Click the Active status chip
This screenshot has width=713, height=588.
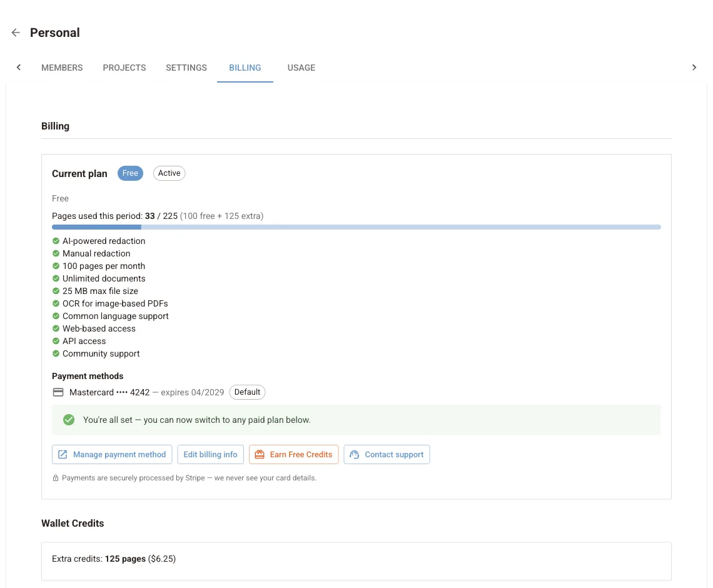click(x=169, y=173)
